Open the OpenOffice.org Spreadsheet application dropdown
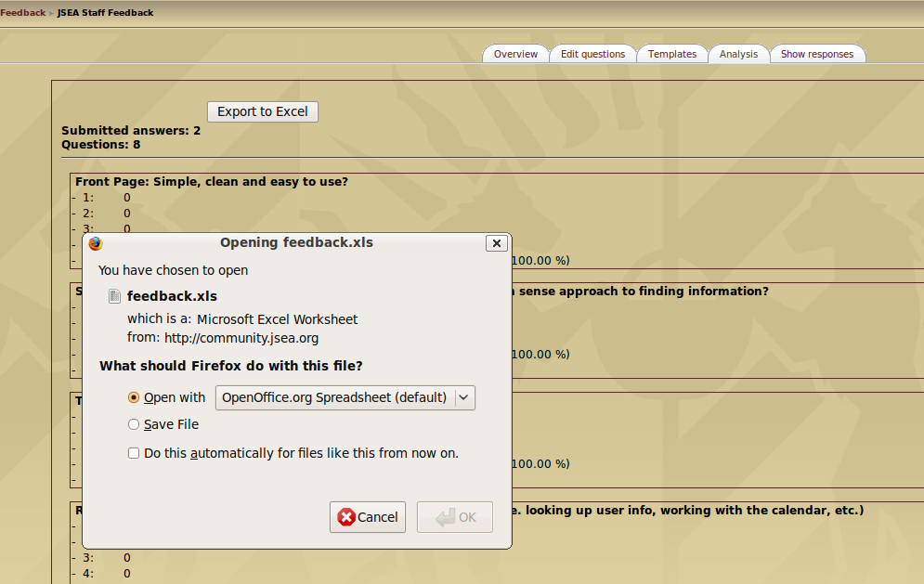Viewport: 924px width, 584px height. point(345,397)
